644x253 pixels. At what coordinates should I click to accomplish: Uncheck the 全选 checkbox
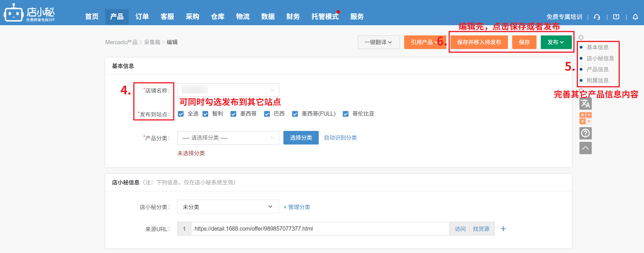[x=181, y=114]
